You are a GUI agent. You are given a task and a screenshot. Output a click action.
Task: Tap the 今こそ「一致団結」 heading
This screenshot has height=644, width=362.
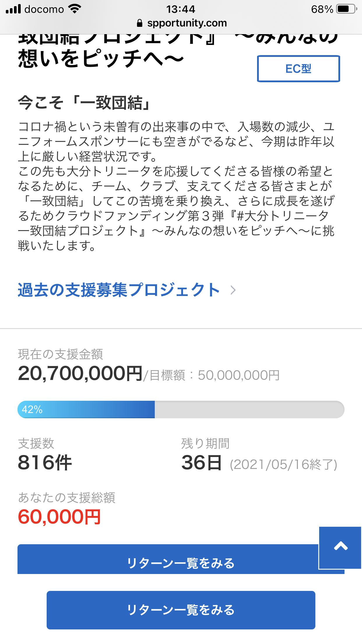coord(84,103)
